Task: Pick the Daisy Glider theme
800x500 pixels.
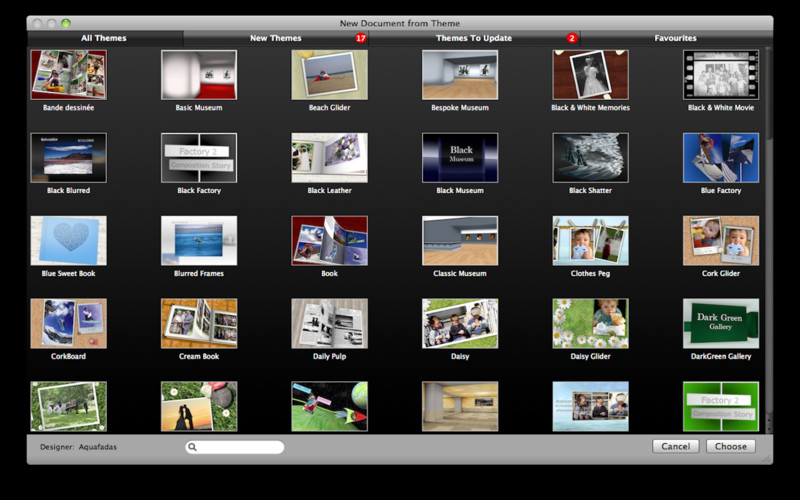Action: (x=590, y=323)
